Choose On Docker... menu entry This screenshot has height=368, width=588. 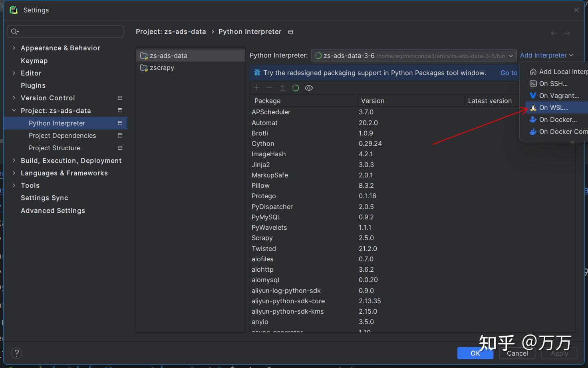557,119
